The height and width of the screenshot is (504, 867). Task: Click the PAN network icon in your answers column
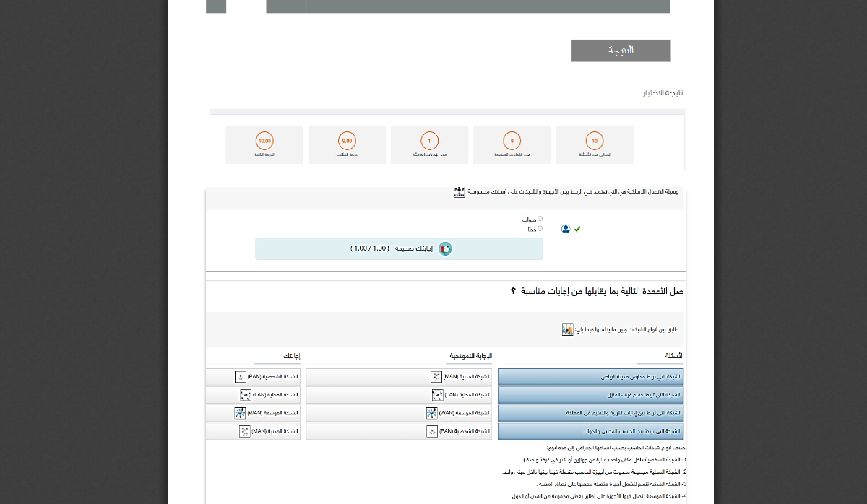240,376
